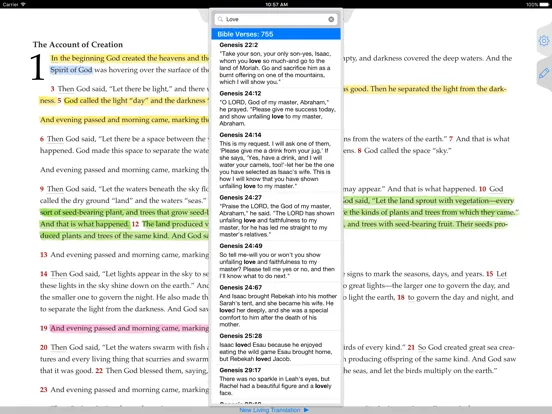Open the Genesis 25:28 result

pos(276,347)
